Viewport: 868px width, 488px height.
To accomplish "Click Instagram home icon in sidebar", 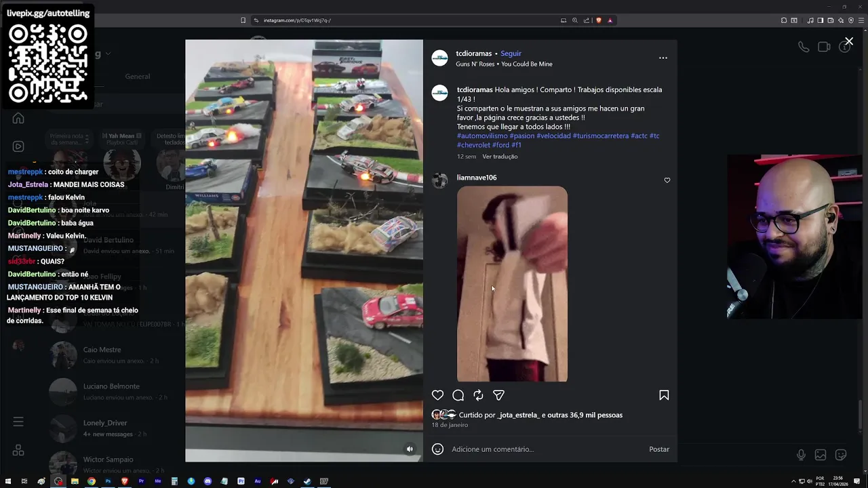I will 18,118.
